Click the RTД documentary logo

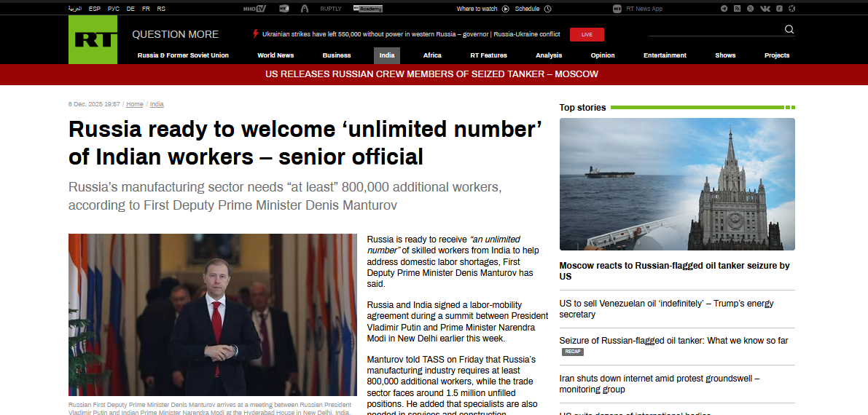(x=284, y=8)
